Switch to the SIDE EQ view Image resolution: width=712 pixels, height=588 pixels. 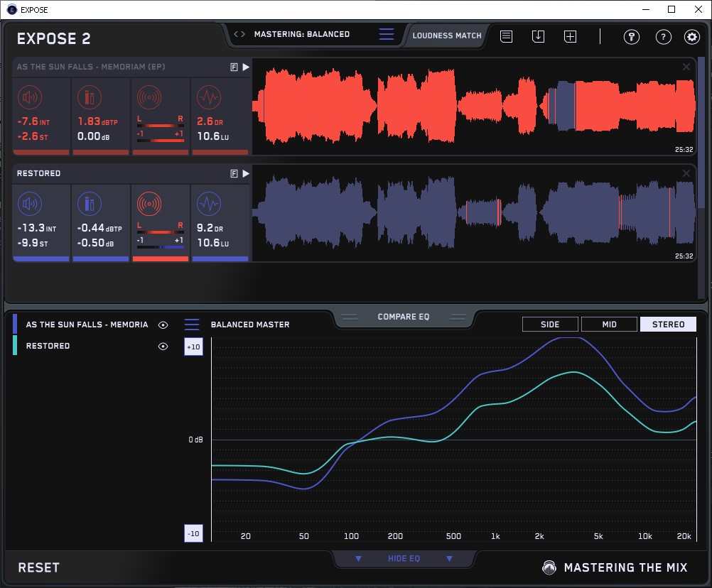pos(550,325)
